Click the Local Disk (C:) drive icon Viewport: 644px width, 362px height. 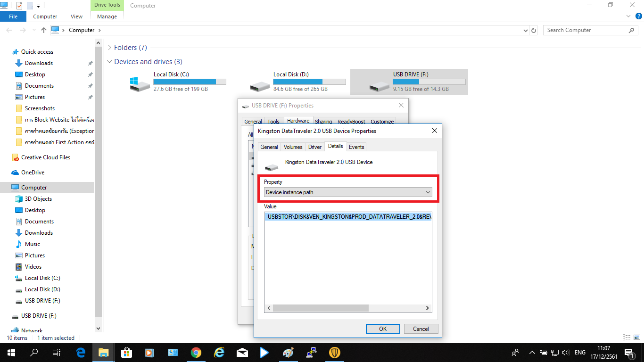tap(140, 83)
